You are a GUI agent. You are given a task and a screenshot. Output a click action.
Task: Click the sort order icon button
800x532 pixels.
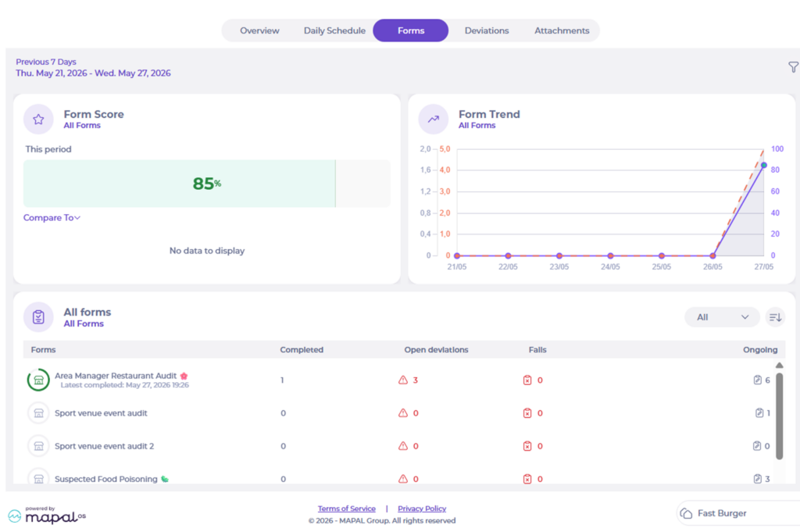coord(775,317)
